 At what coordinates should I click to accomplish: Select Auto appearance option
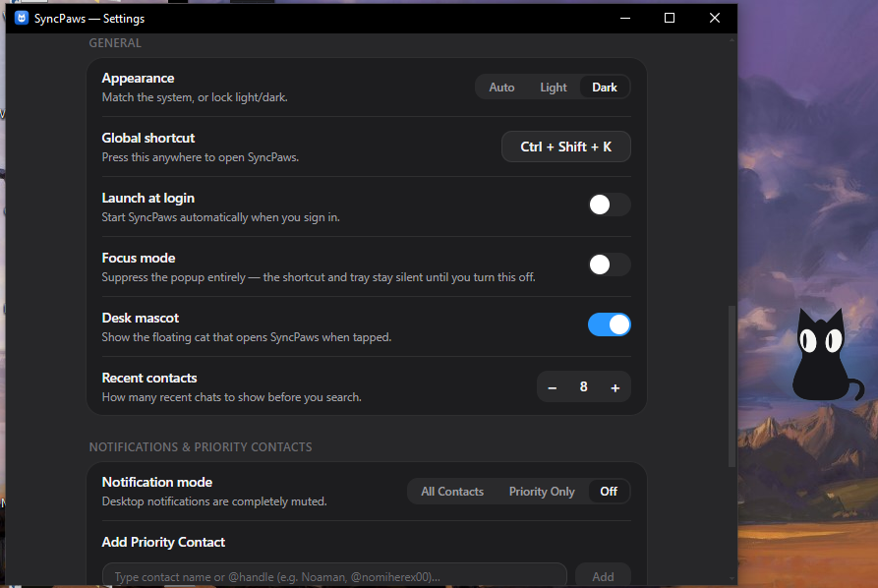tap(501, 88)
